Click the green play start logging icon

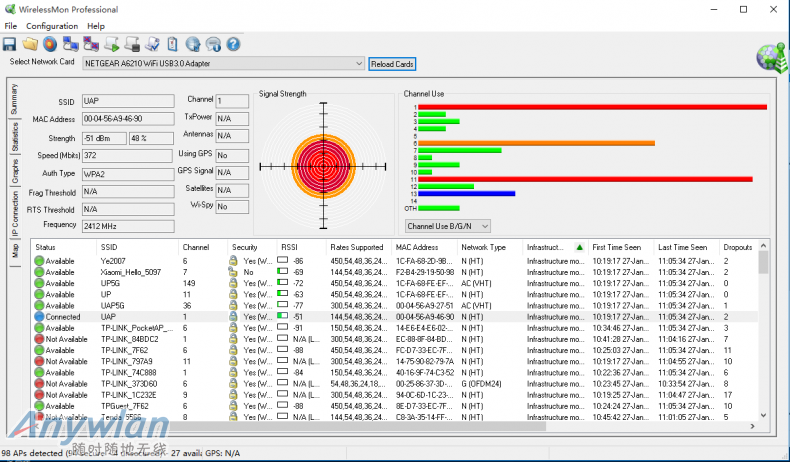point(111,44)
